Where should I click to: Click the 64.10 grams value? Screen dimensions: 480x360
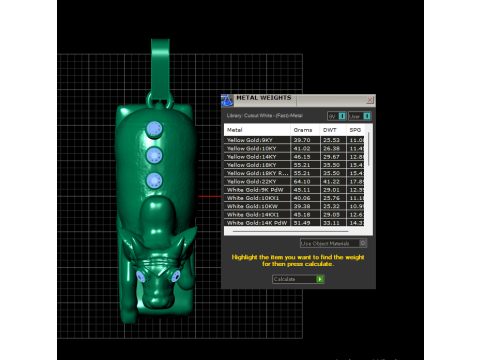coord(302,182)
